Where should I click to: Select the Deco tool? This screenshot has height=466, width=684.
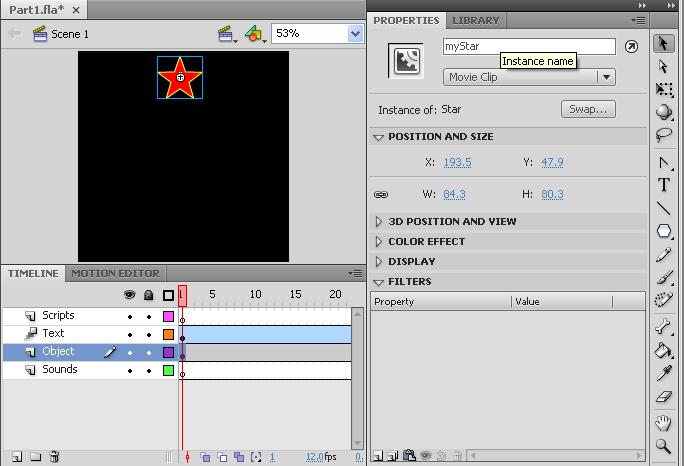click(x=663, y=300)
